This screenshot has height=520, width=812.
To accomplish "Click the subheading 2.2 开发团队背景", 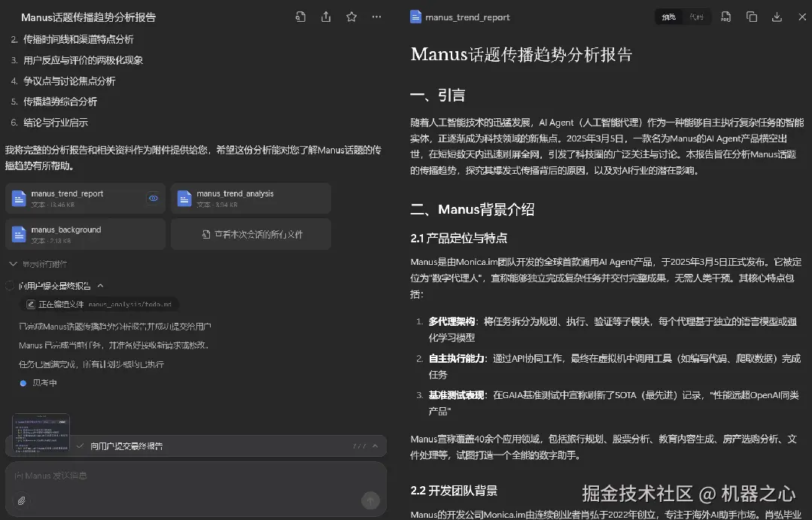I will tap(454, 491).
